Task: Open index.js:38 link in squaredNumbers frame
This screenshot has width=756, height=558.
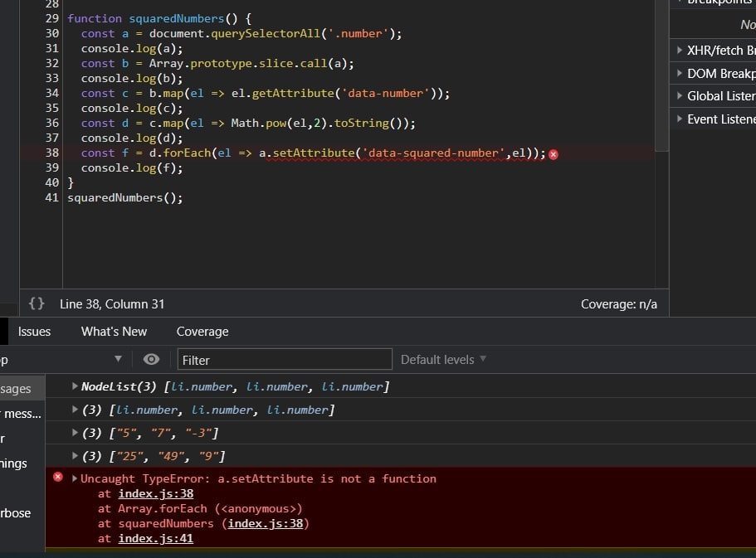Action: click(x=266, y=524)
